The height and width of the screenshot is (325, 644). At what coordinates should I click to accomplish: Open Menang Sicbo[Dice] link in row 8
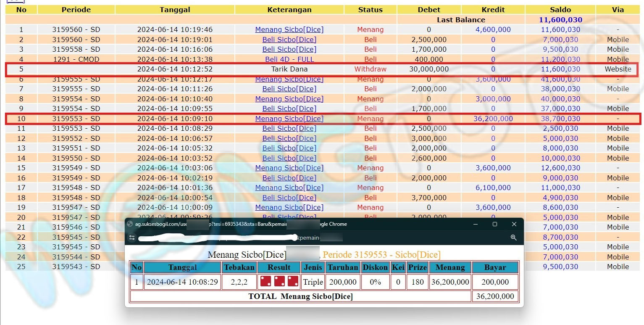point(289,99)
